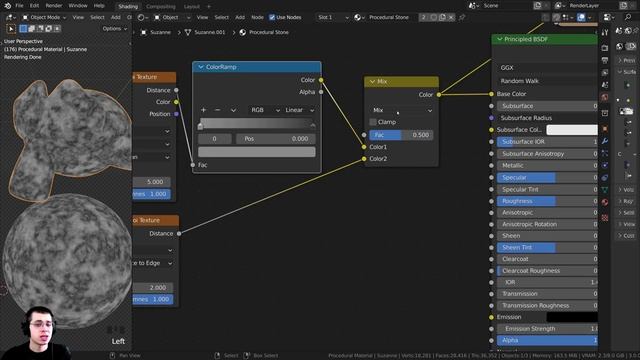Screen dimensions: 640x360
Task: Open the Tool properties tab
Action: [x=605, y=32]
